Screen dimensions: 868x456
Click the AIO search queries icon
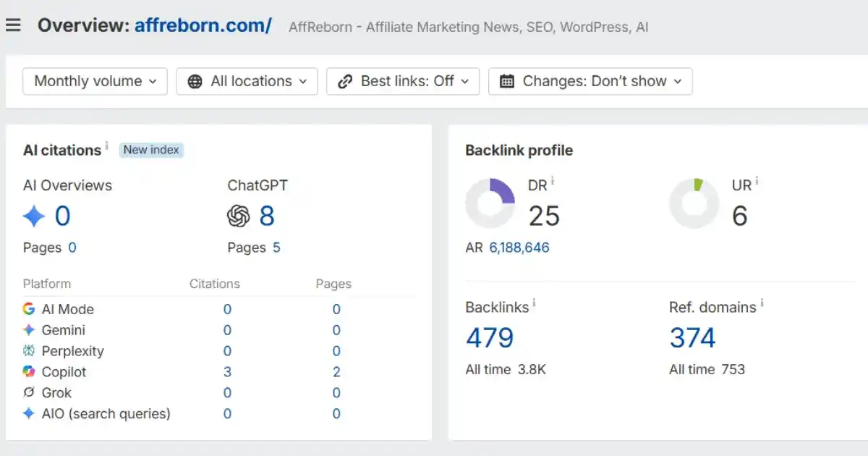pyautogui.click(x=29, y=414)
